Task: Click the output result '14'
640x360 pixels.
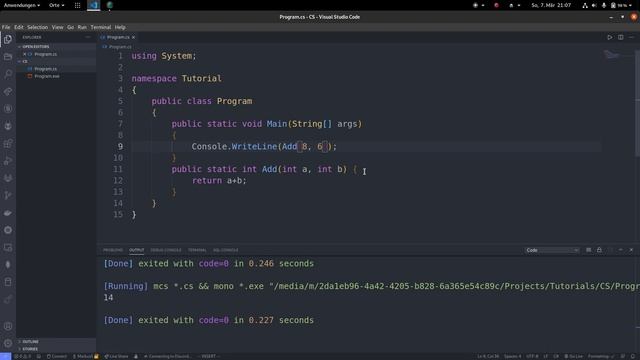Action: point(108,298)
